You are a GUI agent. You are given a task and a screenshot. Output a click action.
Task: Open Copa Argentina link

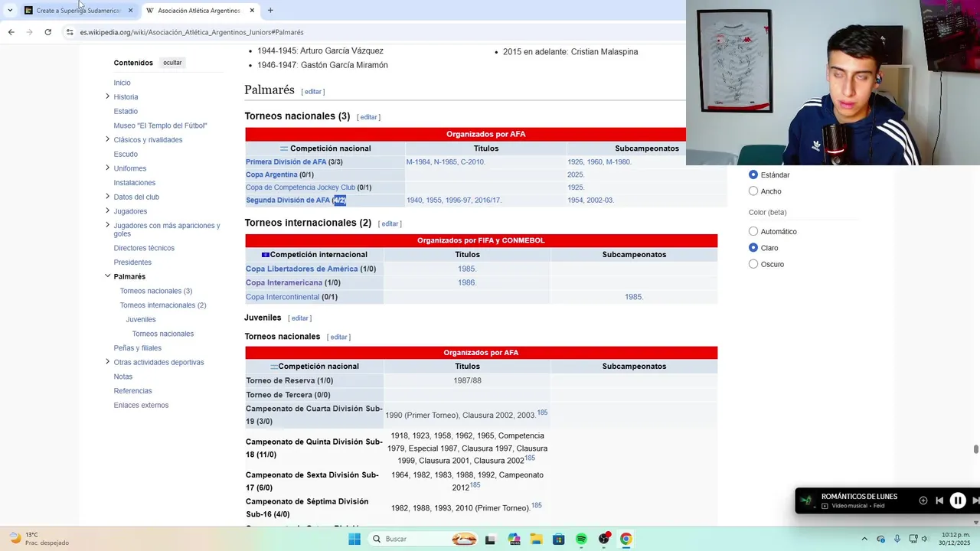(271, 174)
